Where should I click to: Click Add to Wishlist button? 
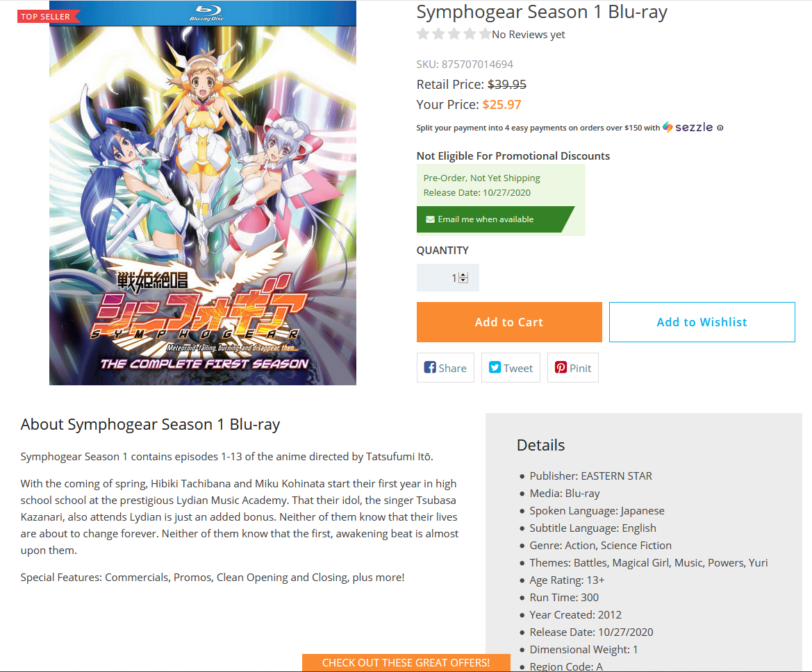pos(702,322)
